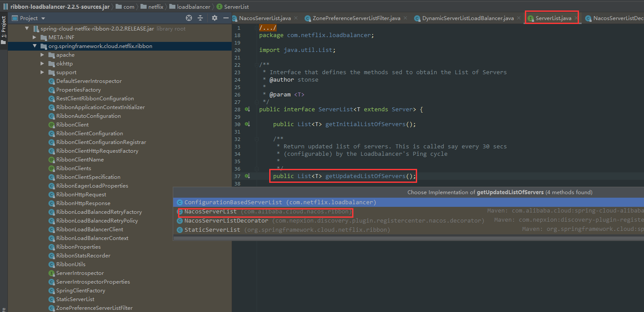
Task: Close the ZonePreferenceServerListFilter.java tab
Action: click(x=405, y=18)
